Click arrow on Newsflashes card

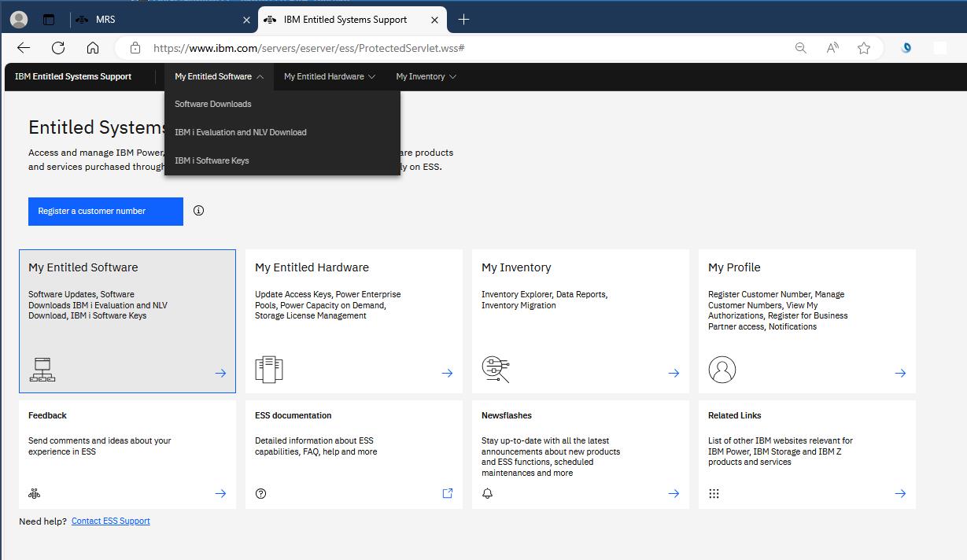coord(674,494)
